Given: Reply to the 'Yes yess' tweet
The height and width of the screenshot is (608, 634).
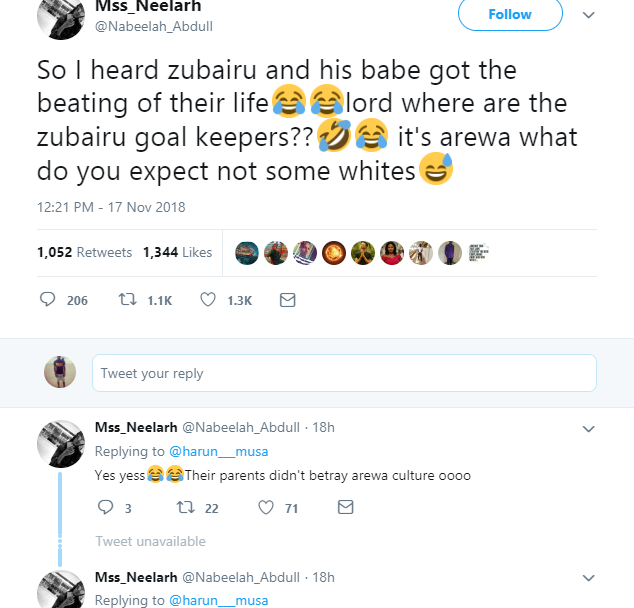Looking at the screenshot, I should click(x=105, y=508).
